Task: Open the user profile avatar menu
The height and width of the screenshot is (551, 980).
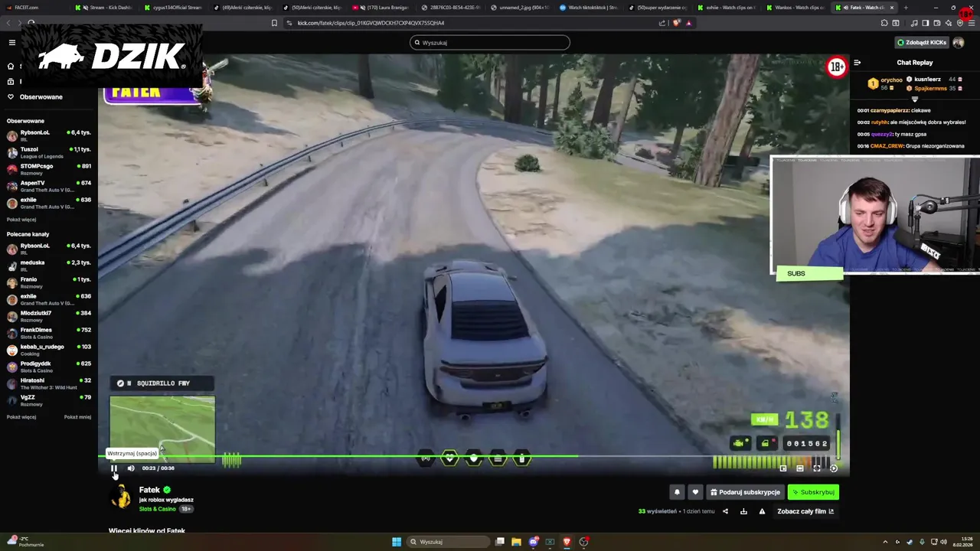Action: (958, 42)
